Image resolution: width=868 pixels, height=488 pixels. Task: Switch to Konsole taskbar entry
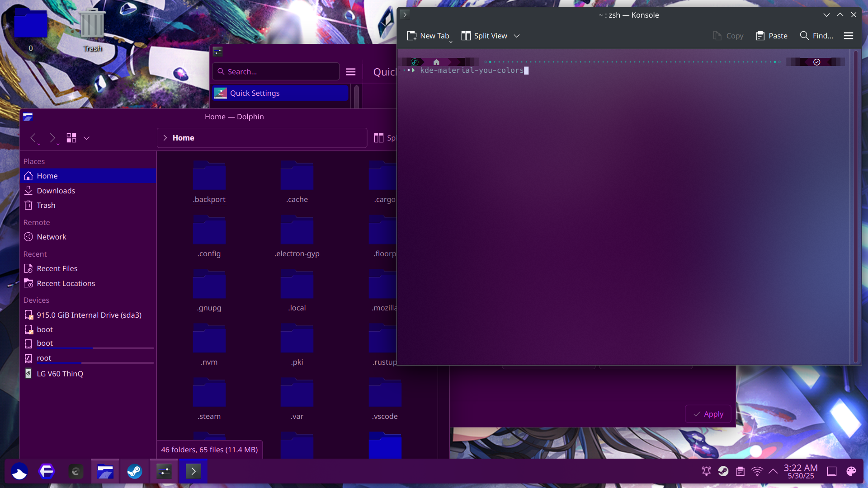(x=193, y=472)
